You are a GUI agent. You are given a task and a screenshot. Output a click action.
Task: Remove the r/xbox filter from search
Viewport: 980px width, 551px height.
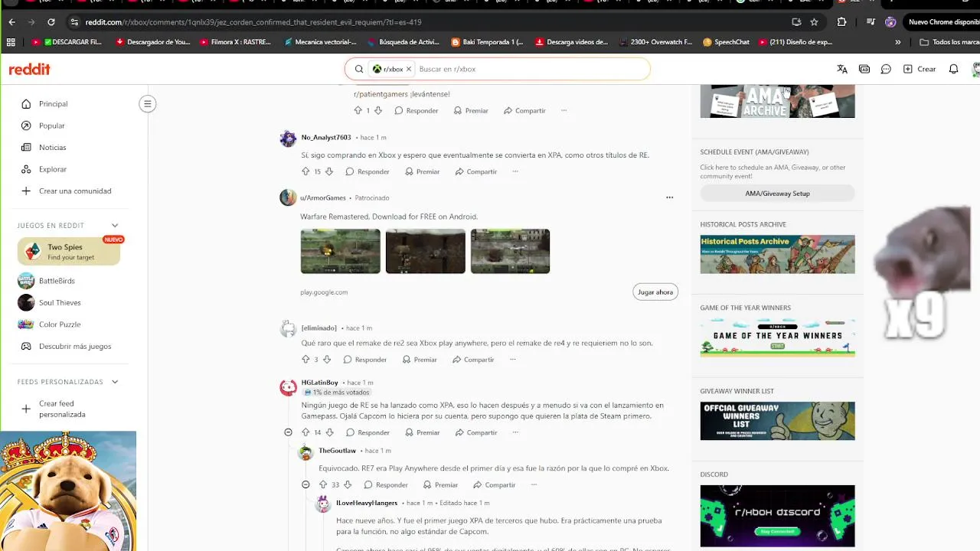point(409,69)
